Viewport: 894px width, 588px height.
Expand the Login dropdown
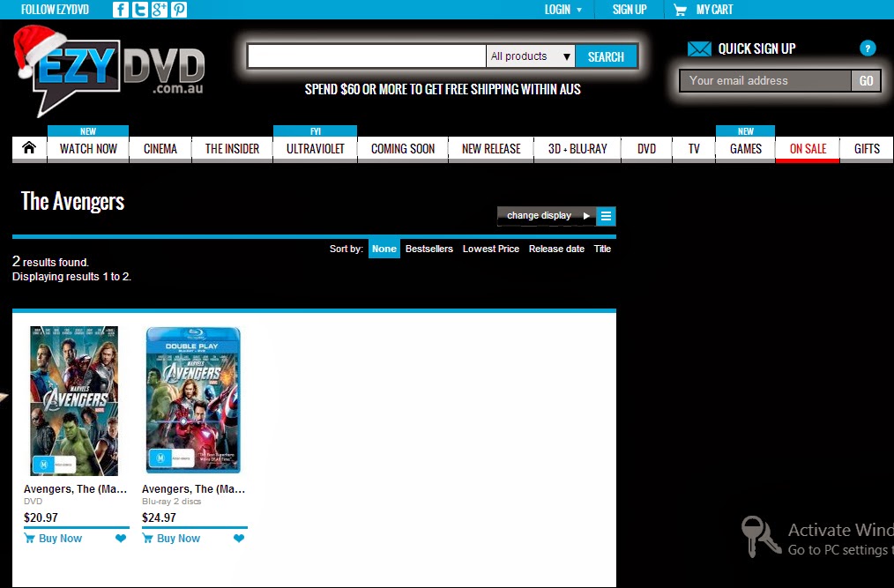[x=562, y=10]
